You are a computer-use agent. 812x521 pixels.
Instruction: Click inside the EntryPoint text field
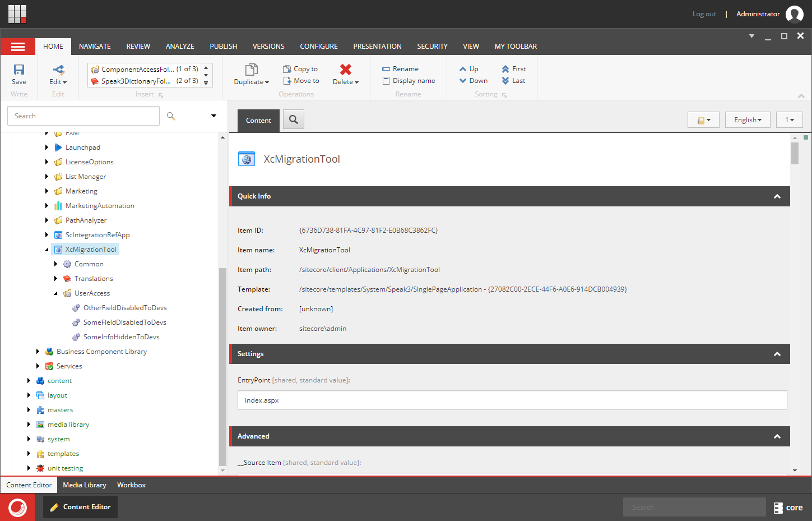click(504, 400)
